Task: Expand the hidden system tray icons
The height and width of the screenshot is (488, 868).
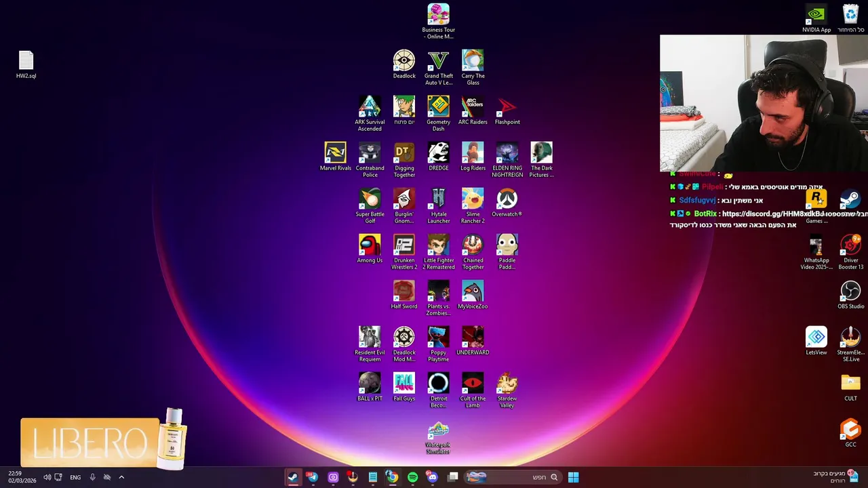Action: [121, 477]
